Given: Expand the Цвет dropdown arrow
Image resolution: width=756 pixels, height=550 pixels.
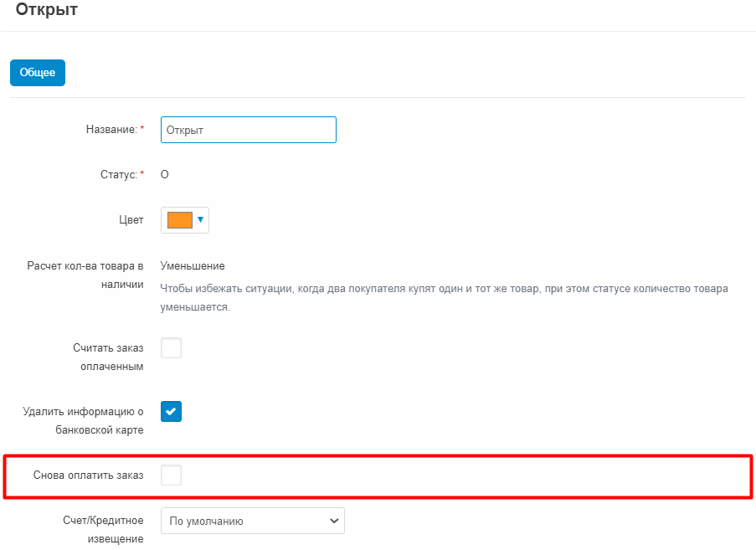Looking at the screenshot, I should 201,220.
